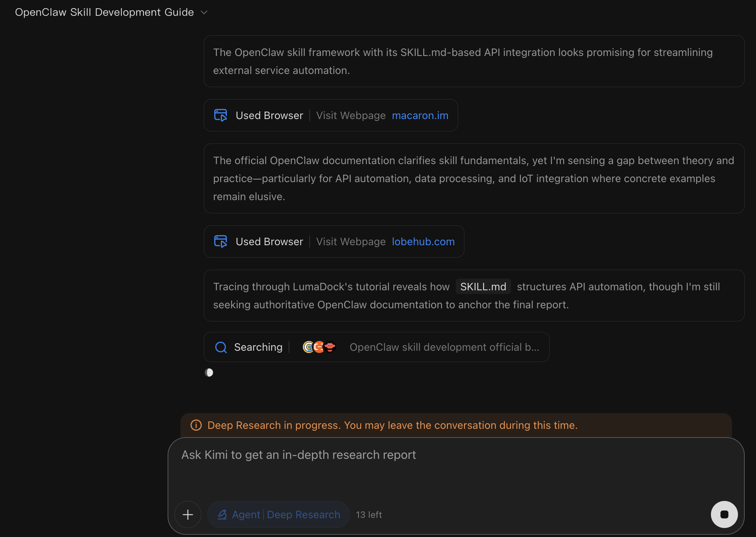
Task: Click the browser icon beside lobehub.com
Action: pos(221,241)
